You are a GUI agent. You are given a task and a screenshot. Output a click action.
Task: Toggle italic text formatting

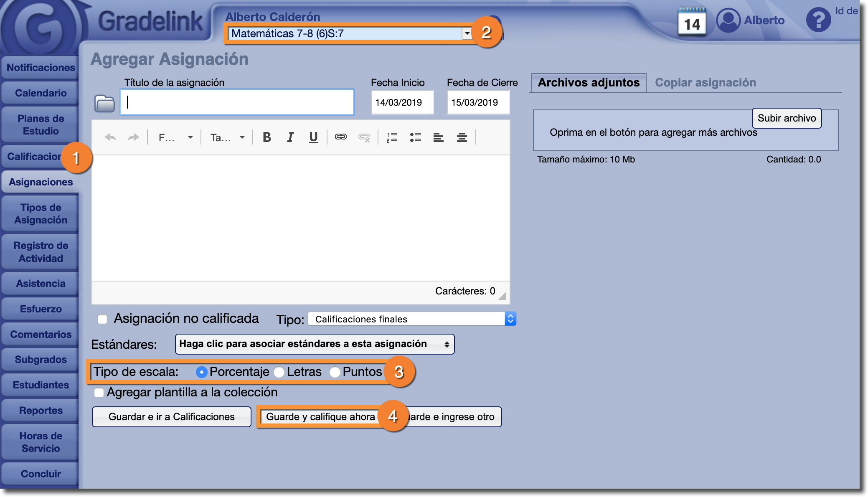tap(290, 137)
